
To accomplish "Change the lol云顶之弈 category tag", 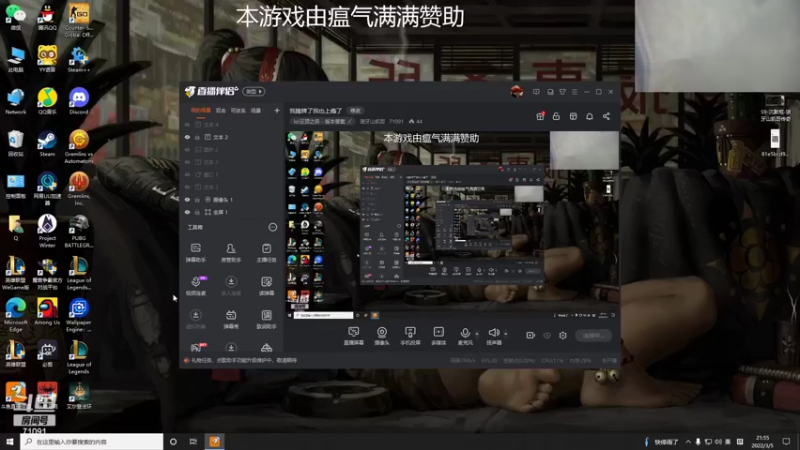I will 323,121.
